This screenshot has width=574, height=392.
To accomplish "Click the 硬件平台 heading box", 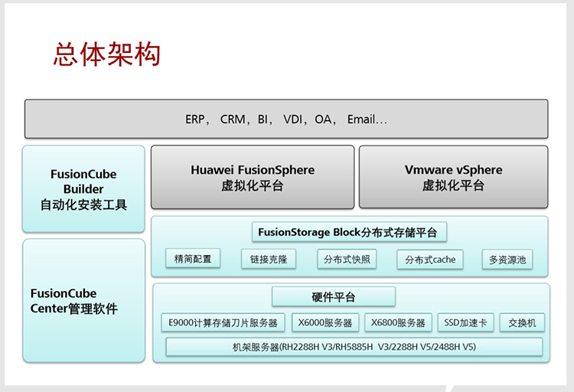I will [334, 297].
